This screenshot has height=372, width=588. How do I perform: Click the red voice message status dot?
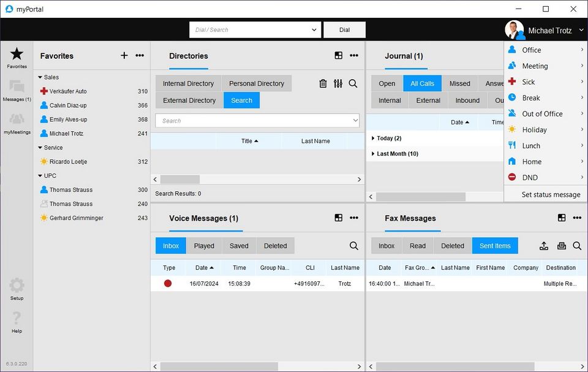(x=168, y=283)
